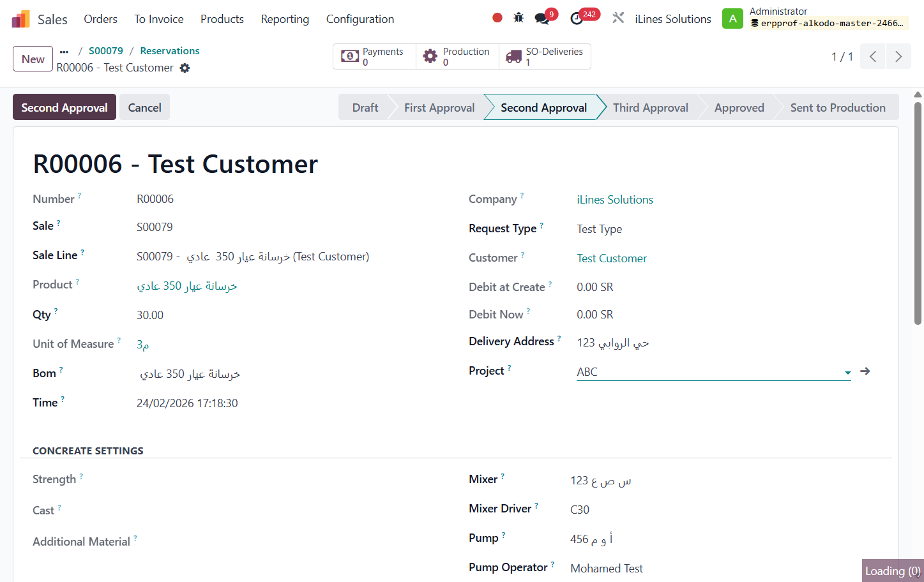
Task: Open the Arabic product link under Product
Action: point(187,286)
